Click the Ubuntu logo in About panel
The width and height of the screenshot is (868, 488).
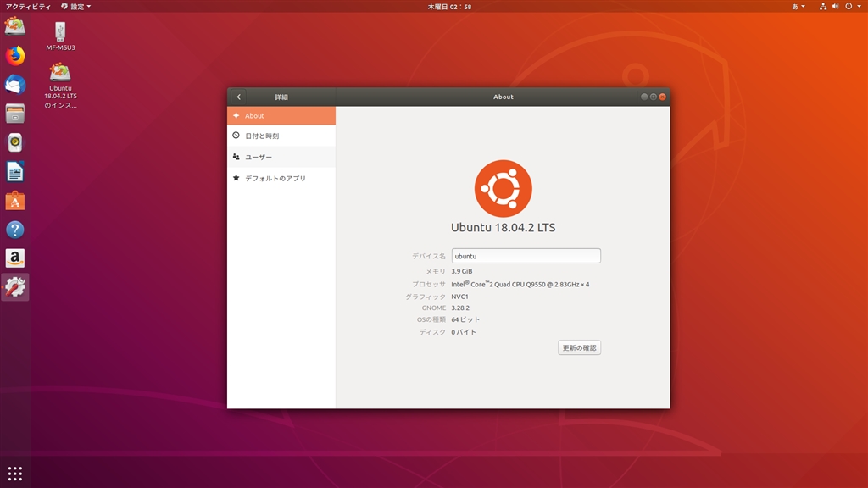(504, 189)
